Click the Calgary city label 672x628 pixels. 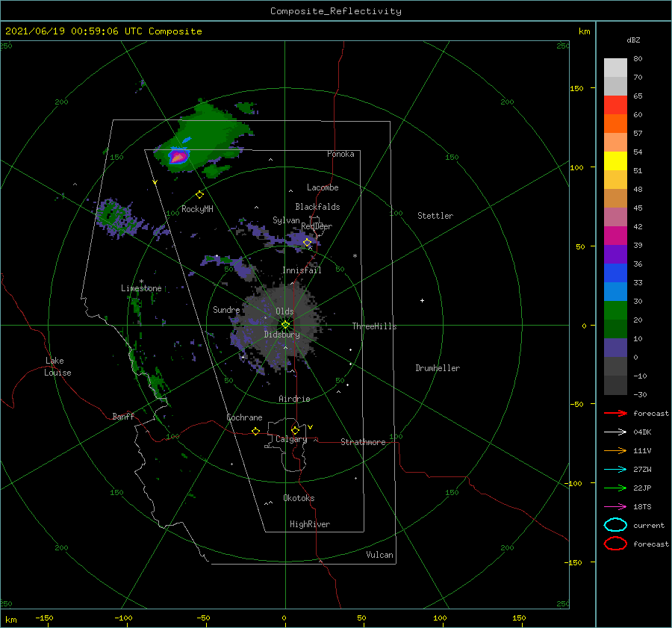pyautogui.click(x=291, y=439)
